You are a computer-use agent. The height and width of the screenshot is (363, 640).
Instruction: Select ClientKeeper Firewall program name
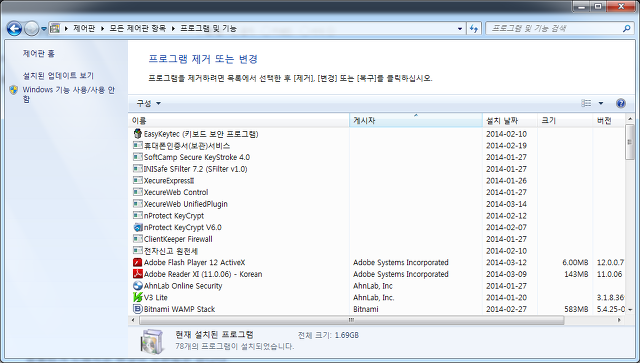pyautogui.click(x=178, y=239)
